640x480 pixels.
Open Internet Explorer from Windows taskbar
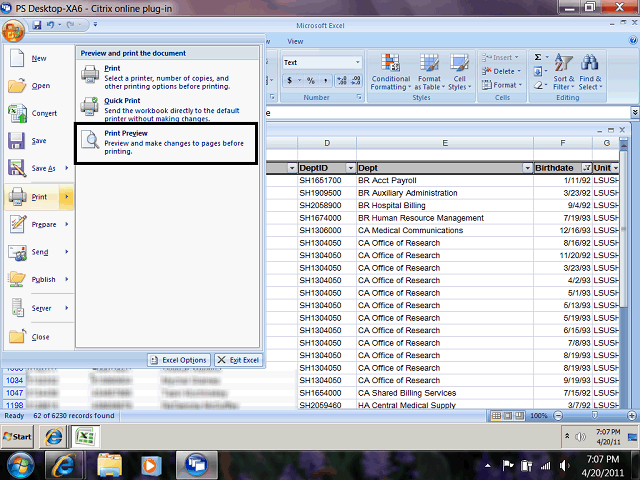pyautogui.click(x=63, y=464)
